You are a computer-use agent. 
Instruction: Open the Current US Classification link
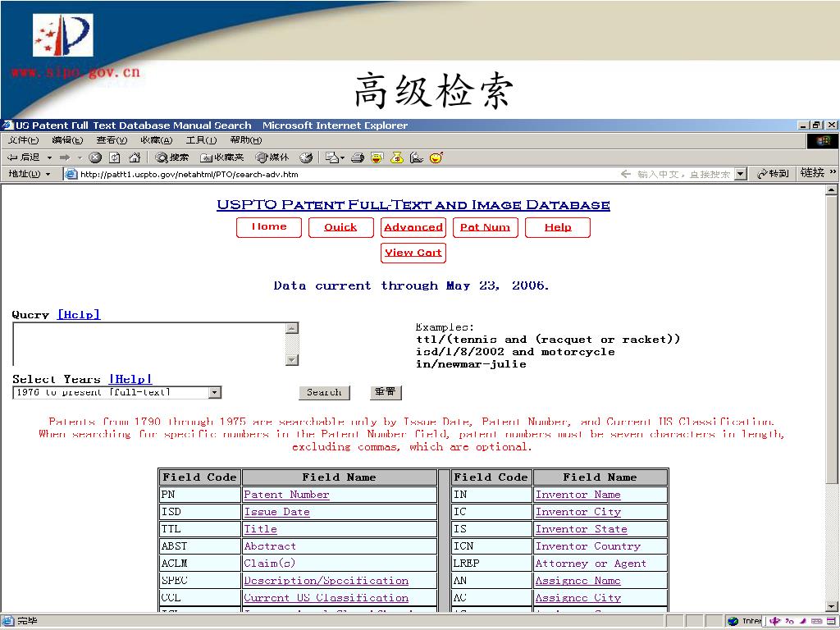(326, 597)
